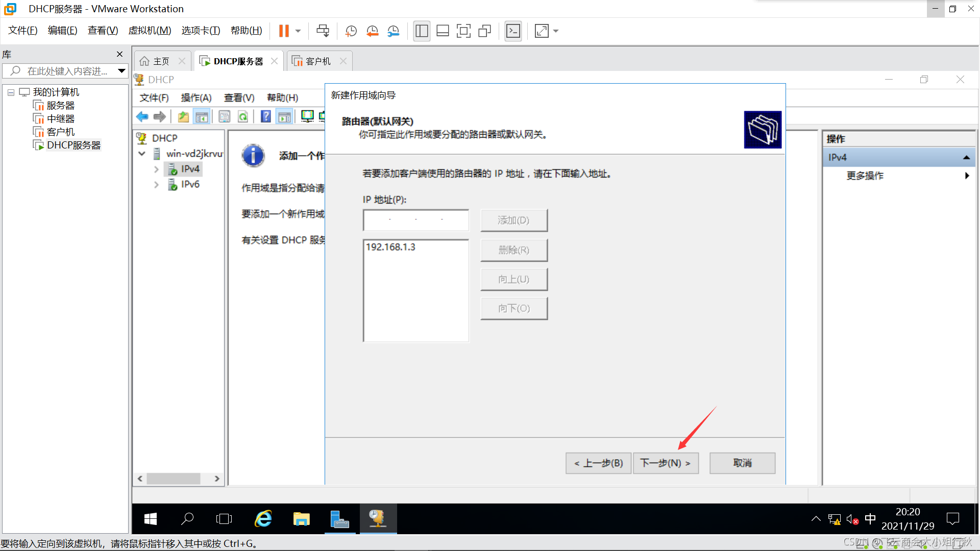Click Send Ctrl+Alt+Del icon
The height and width of the screenshot is (551, 980).
tap(323, 31)
